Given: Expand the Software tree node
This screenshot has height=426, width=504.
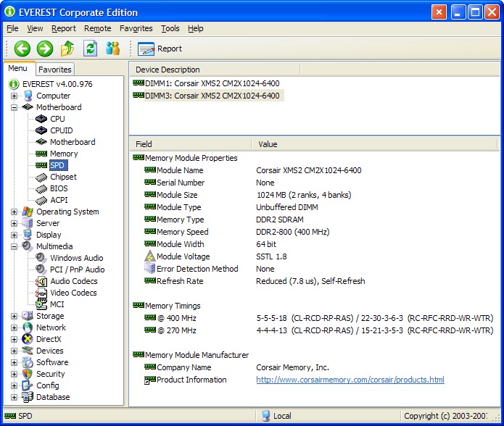Looking at the screenshot, I should click(15, 362).
